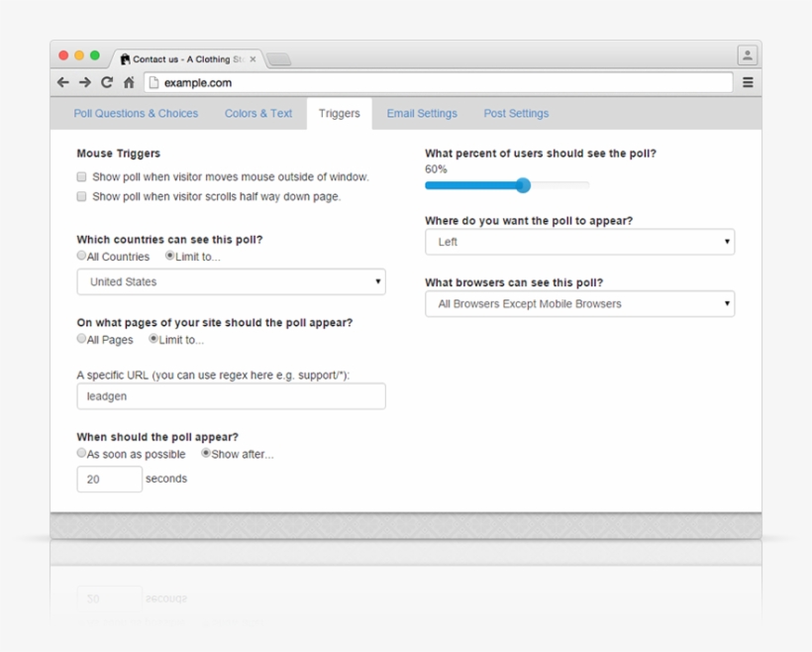812x652 pixels.
Task: Adjust the 60% user percentage slider
Action: click(x=522, y=185)
